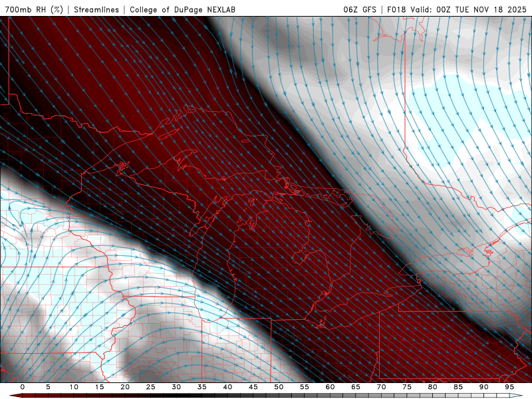Screen dimensions: 532x399
Task: Click the "50" colorbar scale label
Action: pyautogui.click(x=279, y=387)
